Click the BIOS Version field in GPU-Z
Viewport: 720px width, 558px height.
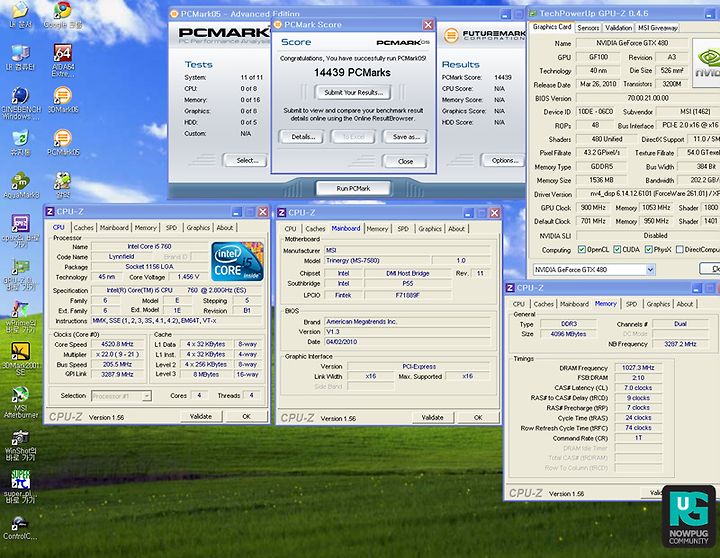[x=647, y=98]
